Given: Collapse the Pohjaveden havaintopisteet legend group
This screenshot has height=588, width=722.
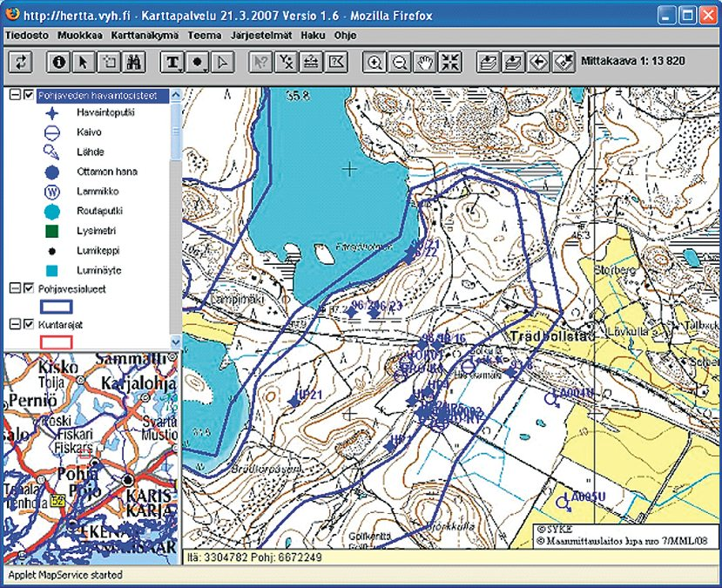Looking at the screenshot, I should [15, 95].
